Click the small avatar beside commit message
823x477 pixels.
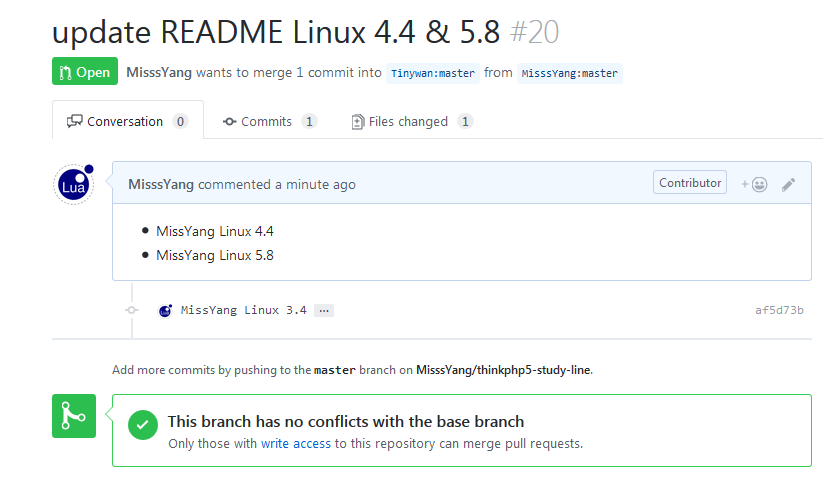[x=165, y=311]
